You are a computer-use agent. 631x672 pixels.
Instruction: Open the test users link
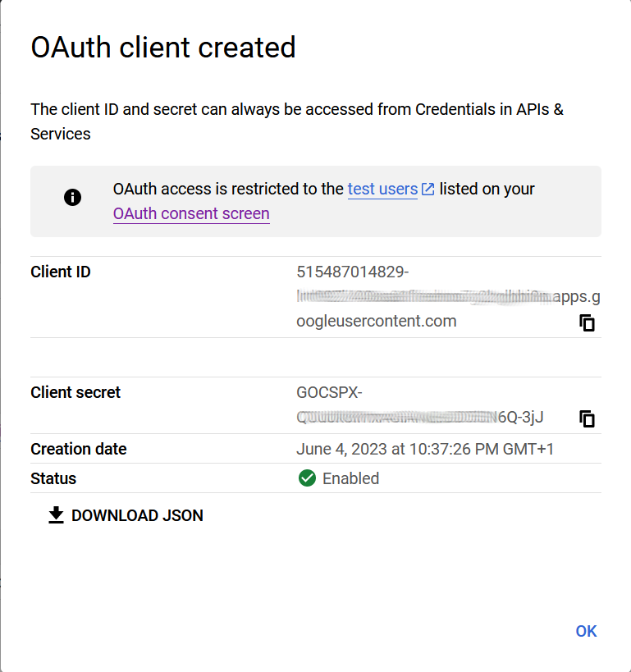pos(382,189)
